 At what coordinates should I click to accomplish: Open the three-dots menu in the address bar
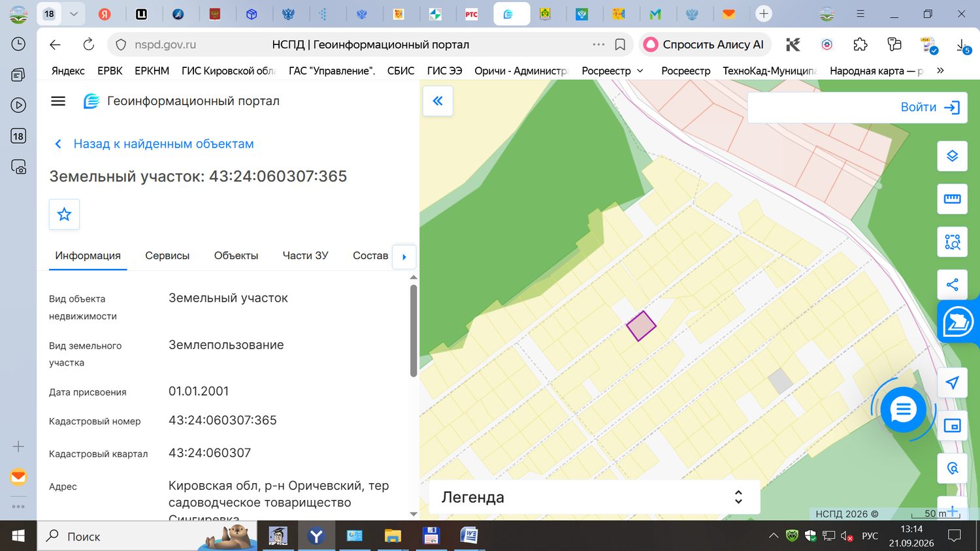coord(598,44)
